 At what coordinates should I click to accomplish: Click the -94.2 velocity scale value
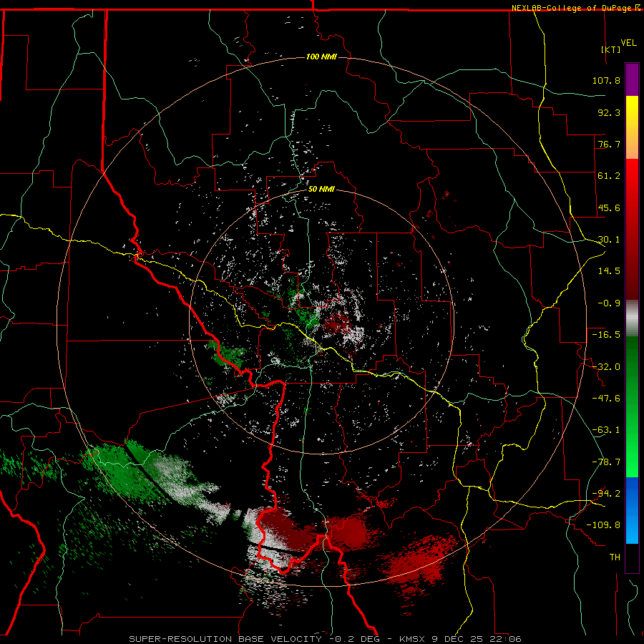(x=606, y=494)
